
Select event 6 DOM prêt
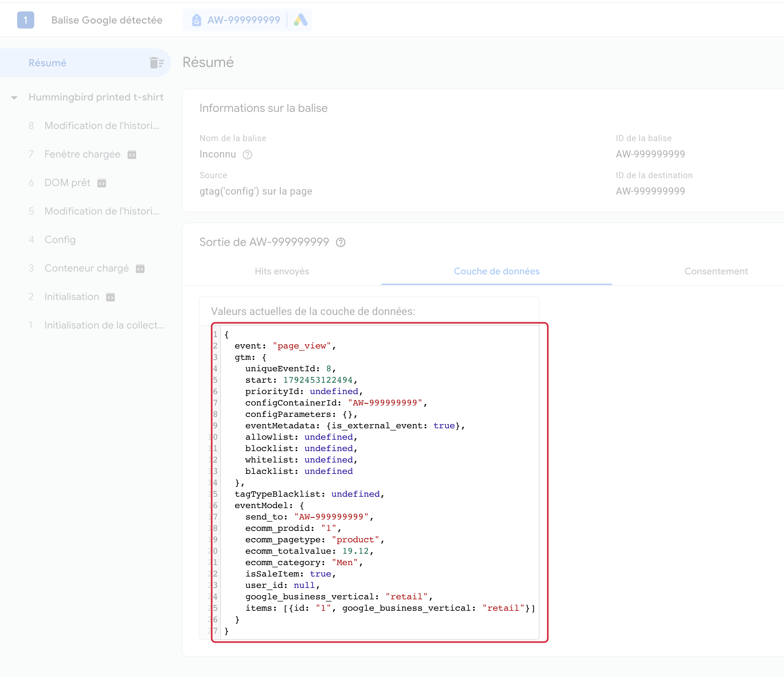[68, 183]
